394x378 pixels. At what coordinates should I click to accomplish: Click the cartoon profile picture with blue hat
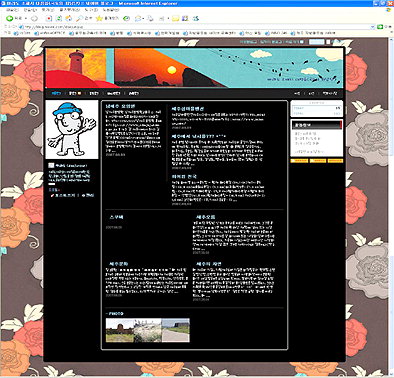tap(72, 129)
